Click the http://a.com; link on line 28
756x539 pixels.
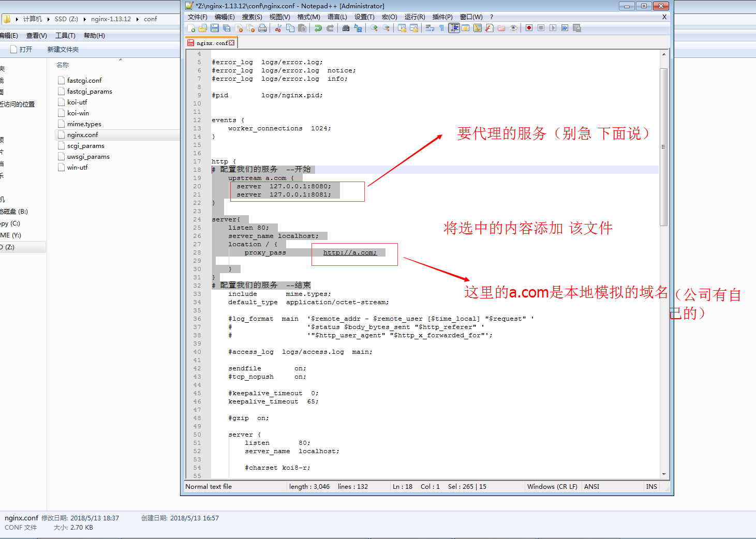pyautogui.click(x=350, y=252)
